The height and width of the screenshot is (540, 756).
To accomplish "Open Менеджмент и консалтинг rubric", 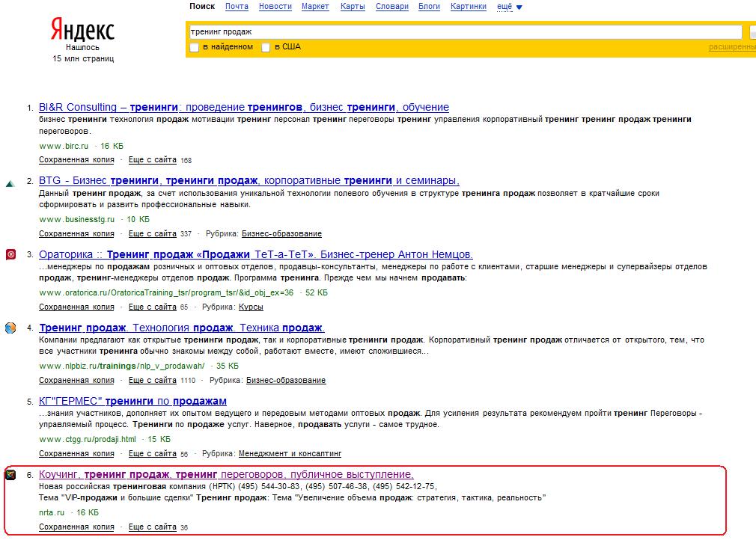I will click(x=290, y=453).
